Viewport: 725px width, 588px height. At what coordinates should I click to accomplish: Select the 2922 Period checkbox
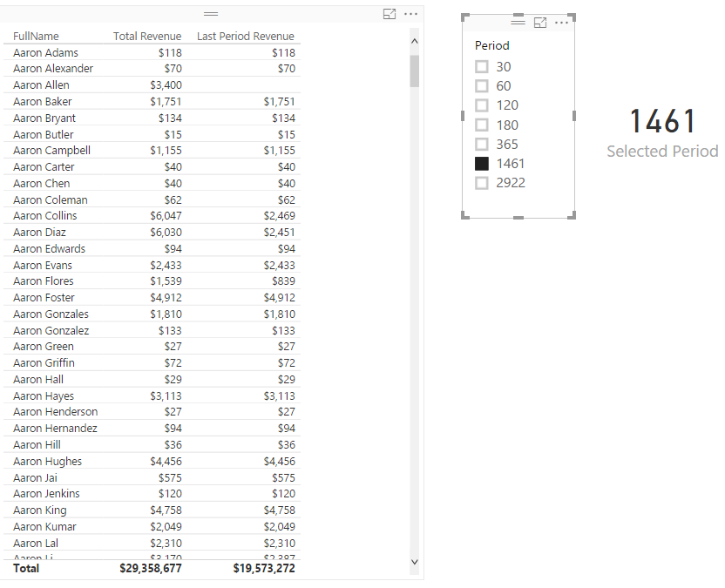[x=481, y=182]
